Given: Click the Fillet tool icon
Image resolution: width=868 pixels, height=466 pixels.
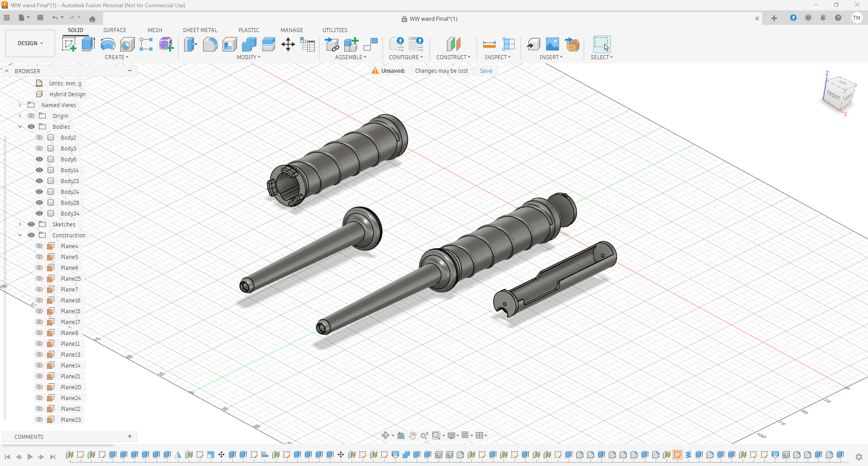Looking at the screenshot, I should [x=210, y=44].
